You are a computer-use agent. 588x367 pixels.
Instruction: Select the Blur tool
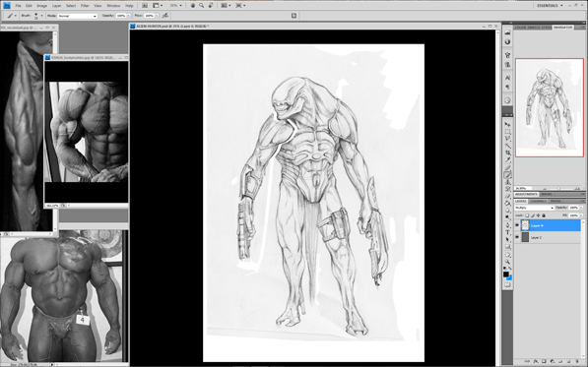coord(507,211)
